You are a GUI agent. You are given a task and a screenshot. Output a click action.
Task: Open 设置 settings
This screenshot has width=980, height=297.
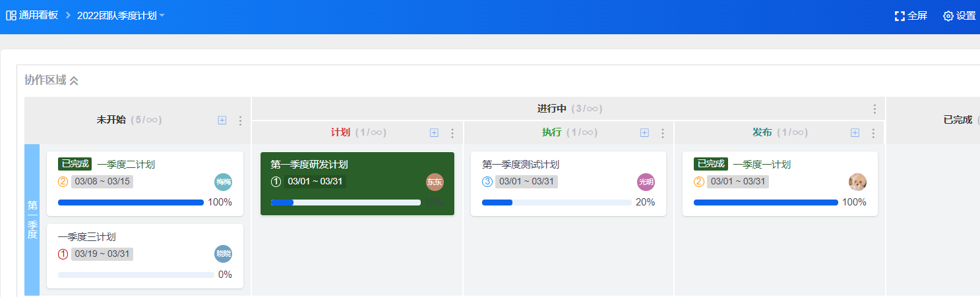pos(960,16)
